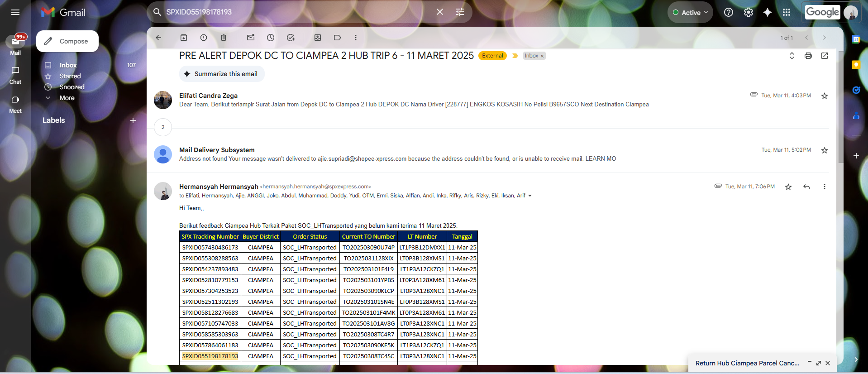Open the Support help icon
The height and width of the screenshot is (374, 868).
[x=729, y=13]
